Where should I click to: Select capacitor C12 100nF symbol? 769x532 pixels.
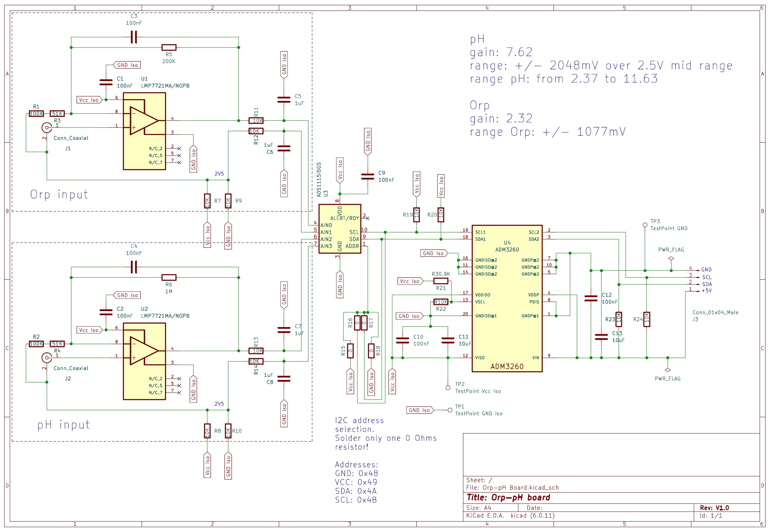[x=591, y=298]
